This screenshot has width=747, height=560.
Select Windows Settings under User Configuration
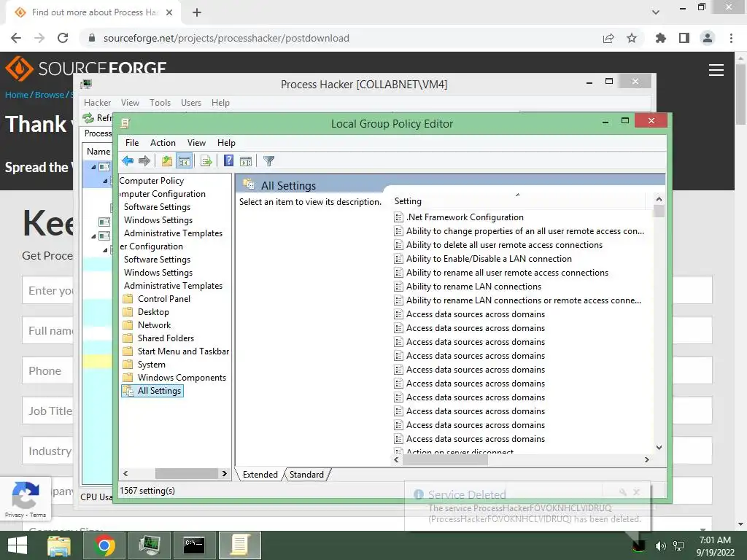coord(158,273)
